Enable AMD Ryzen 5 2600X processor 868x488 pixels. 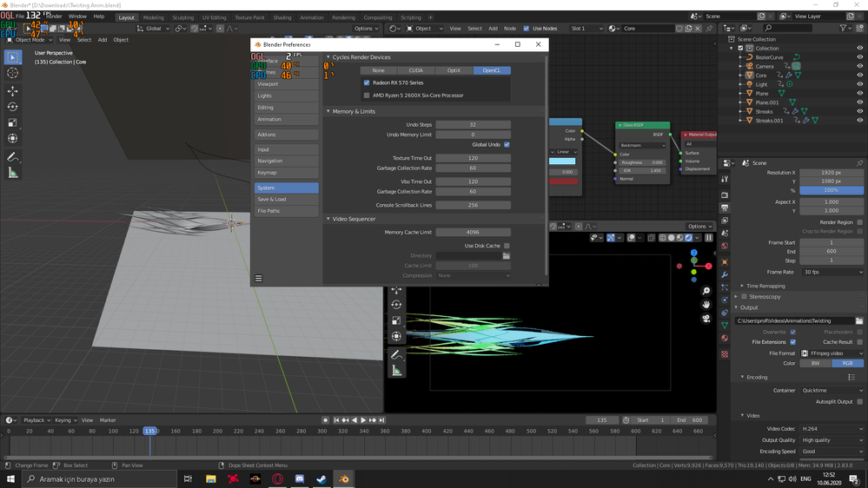pos(367,96)
